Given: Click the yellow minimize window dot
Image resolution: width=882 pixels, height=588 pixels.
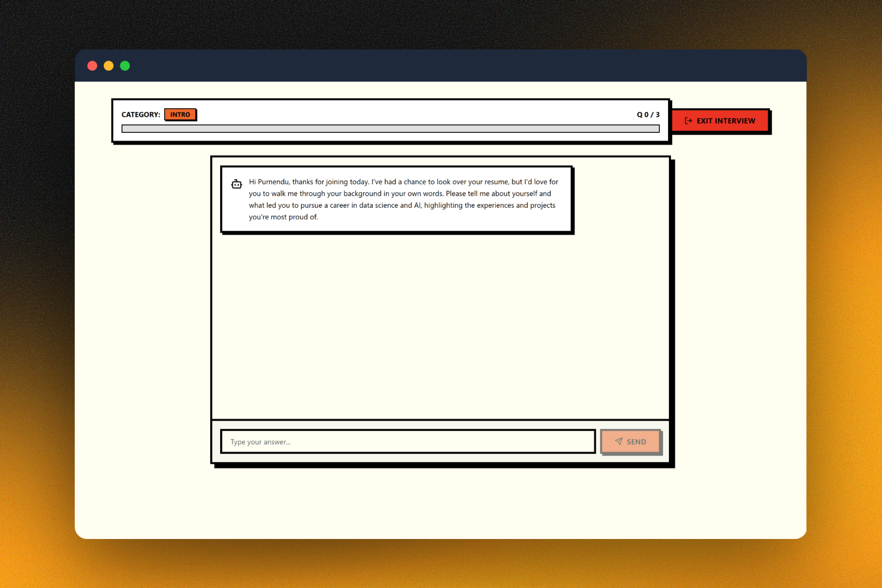Looking at the screenshot, I should [x=109, y=66].
